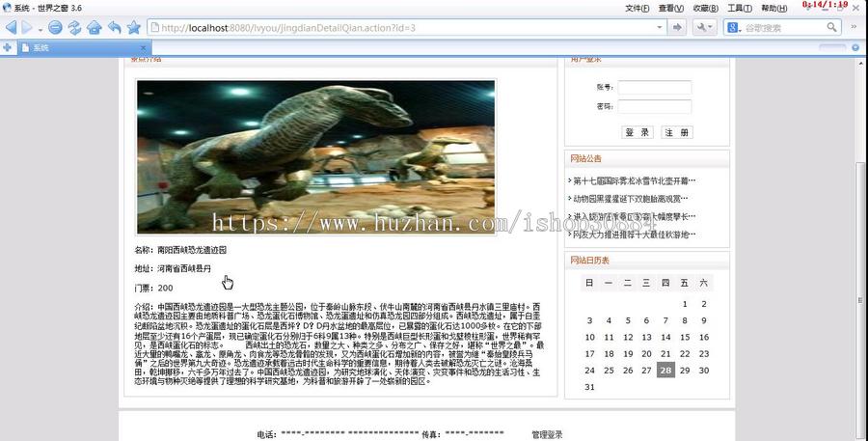Select the 系统 browser tab

pyautogui.click(x=83, y=47)
